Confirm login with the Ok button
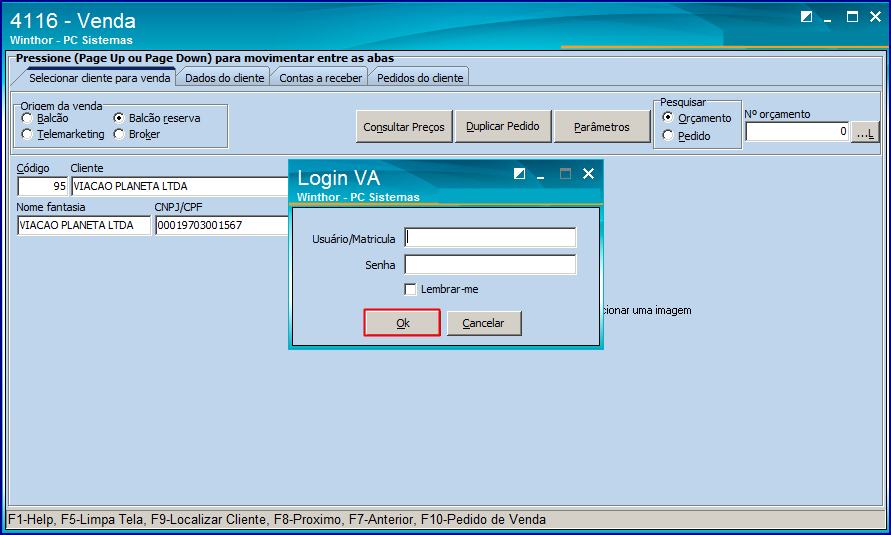This screenshot has height=535, width=891. (x=402, y=323)
